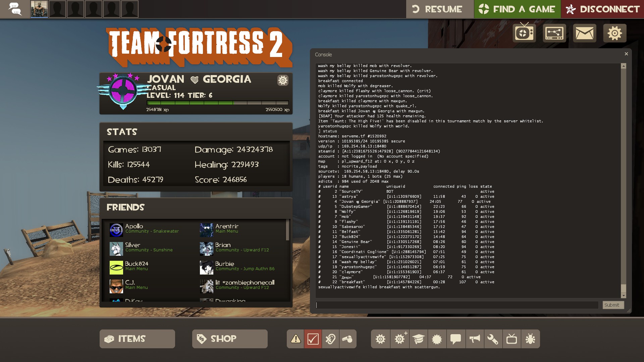Click the console command input field
Viewport: 644px width, 362px height.
457,305
